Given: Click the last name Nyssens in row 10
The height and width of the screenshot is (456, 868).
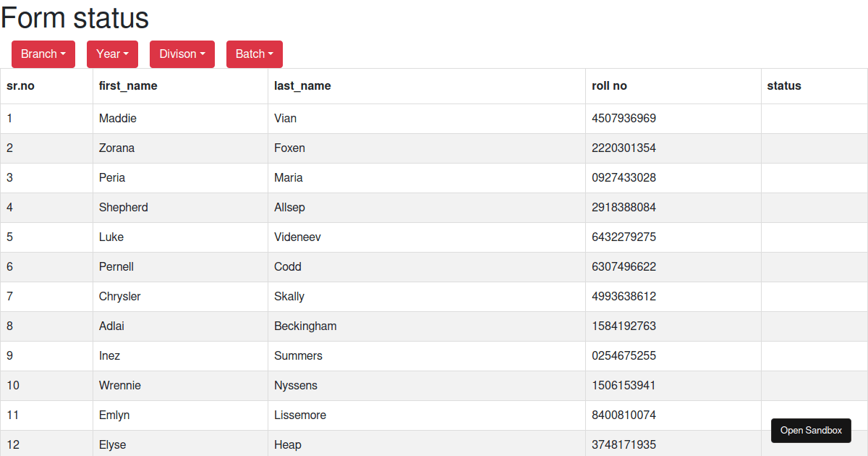Looking at the screenshot, I should [296, 385].
